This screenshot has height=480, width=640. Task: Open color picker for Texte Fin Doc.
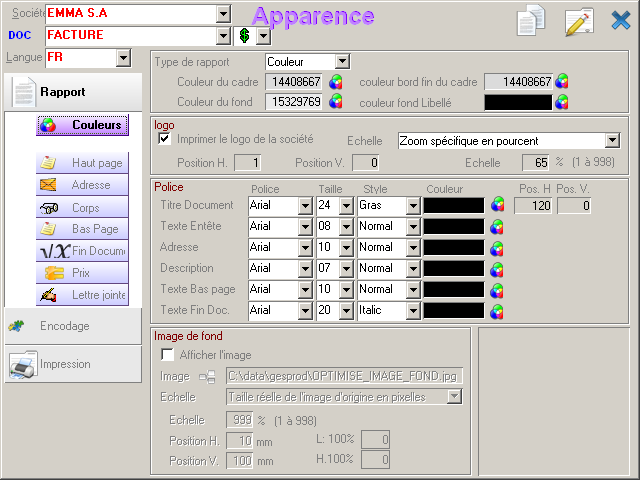click(x=498, y=310)
